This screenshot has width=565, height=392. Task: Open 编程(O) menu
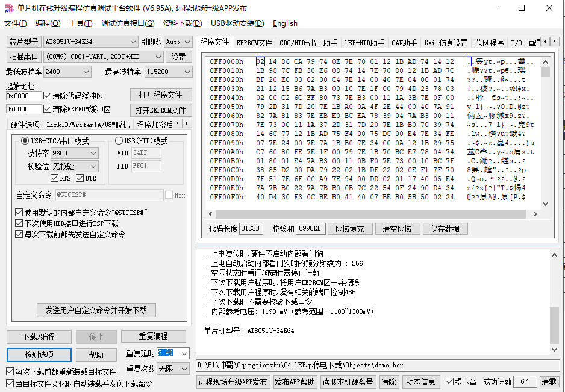48,23
